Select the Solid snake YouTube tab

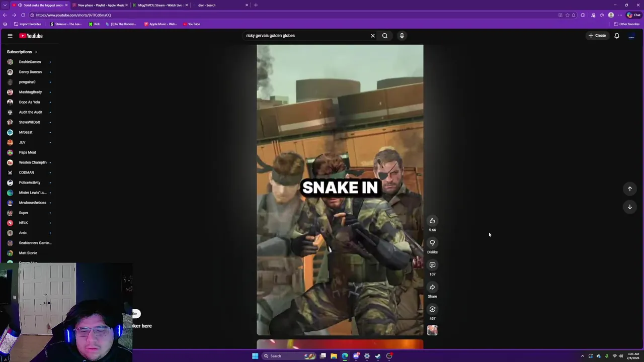(x=40, y=5)
